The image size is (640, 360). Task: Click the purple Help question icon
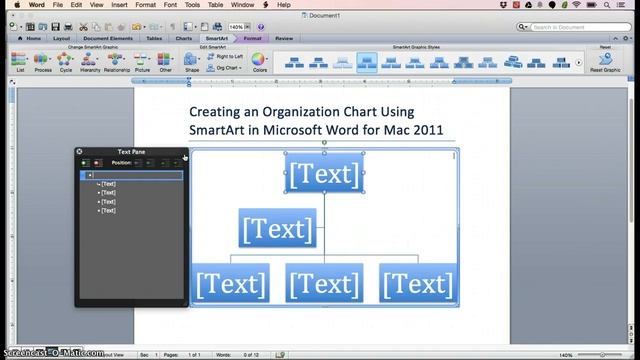(x=260, y=27)
